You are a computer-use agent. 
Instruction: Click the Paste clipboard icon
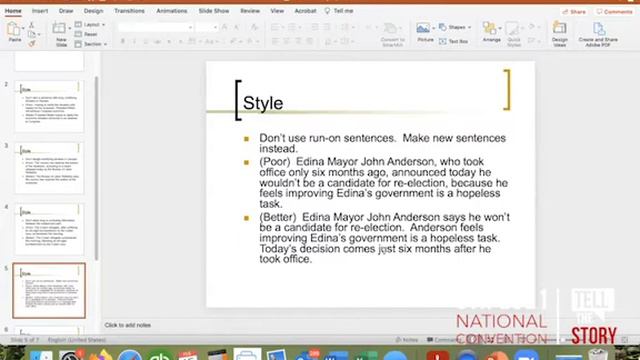click(13, 29)
